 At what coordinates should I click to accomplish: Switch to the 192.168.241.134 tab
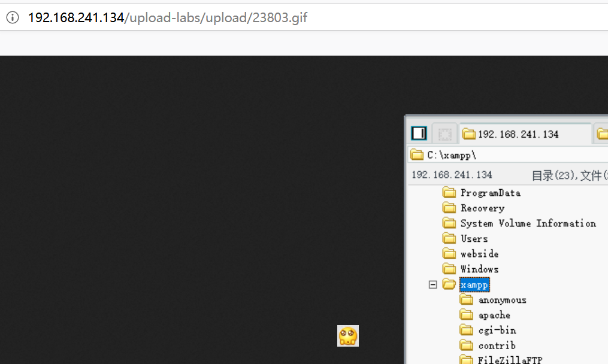point(525,134)
